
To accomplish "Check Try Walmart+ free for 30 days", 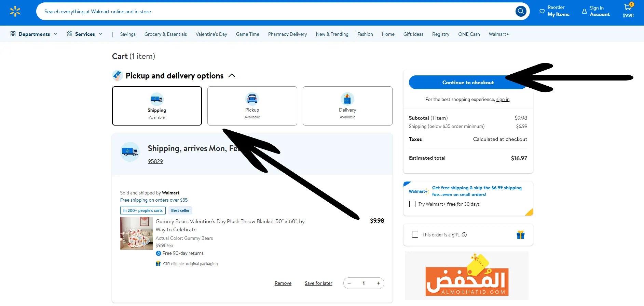I will click(412, 204).
